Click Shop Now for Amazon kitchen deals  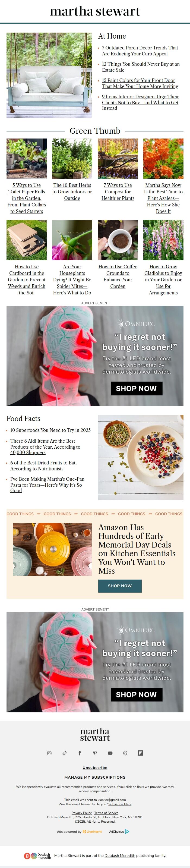(120, 586)
